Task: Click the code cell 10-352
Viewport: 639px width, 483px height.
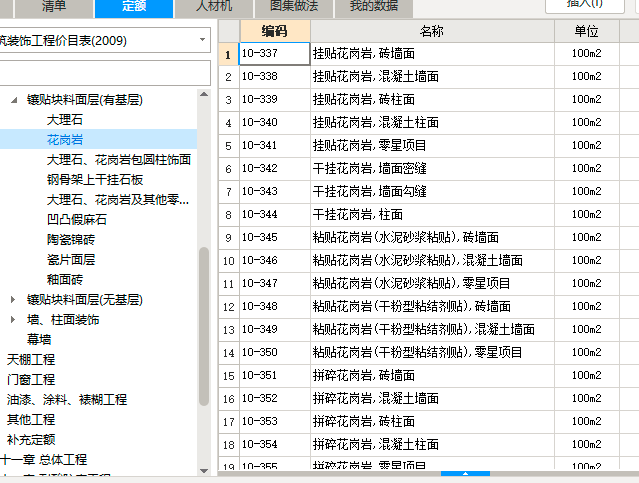Action: pyautogui.click(x=275, y=398)
